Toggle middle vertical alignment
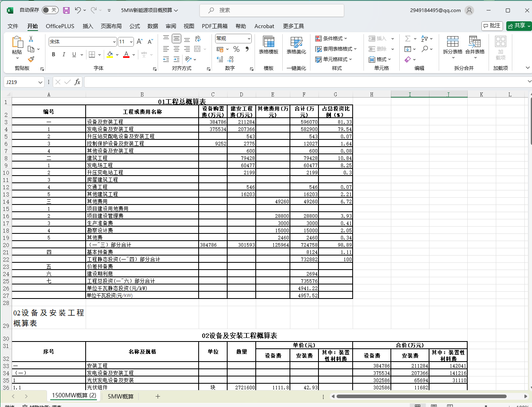Image resolution: width=532 pixels, height=407 pixels. click(x=177, y=39)
